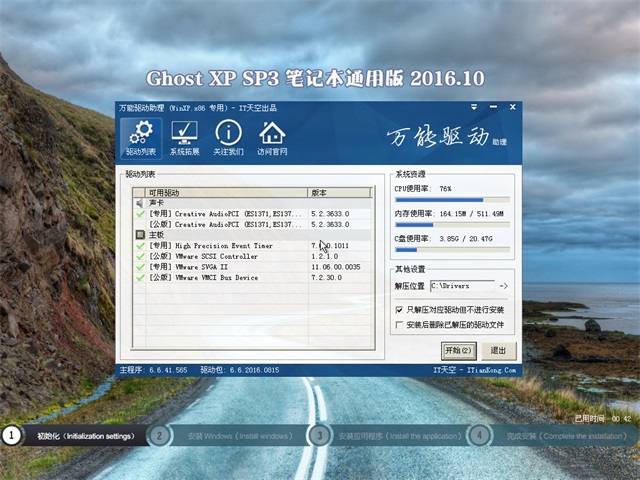Click the 声卡 category label
Screen dimensions: 640x480
(x=156, y=203)
